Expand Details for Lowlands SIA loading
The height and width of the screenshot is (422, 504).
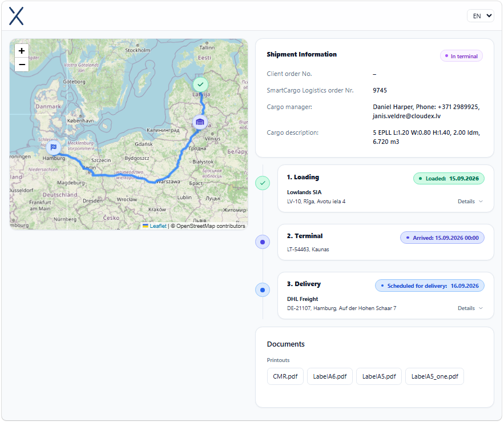(470, 202)
